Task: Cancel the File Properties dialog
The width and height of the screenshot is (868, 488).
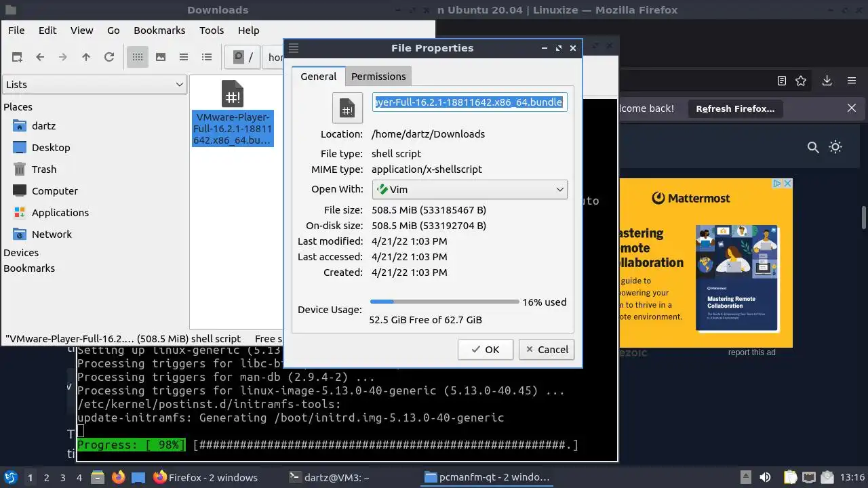Action: click(547, 349)
